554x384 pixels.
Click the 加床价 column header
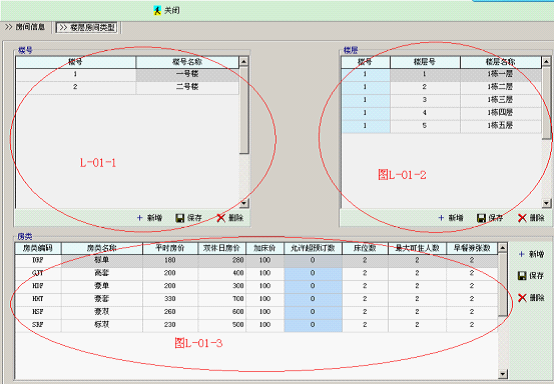[x=265, y=248]
